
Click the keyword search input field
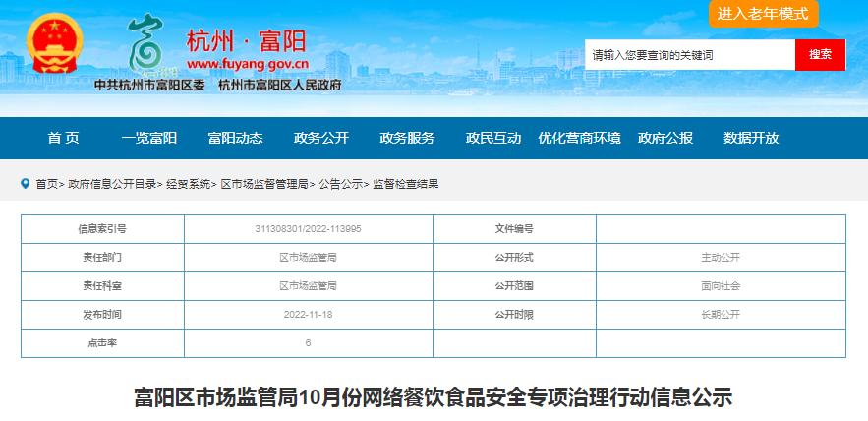pos(690,55)
